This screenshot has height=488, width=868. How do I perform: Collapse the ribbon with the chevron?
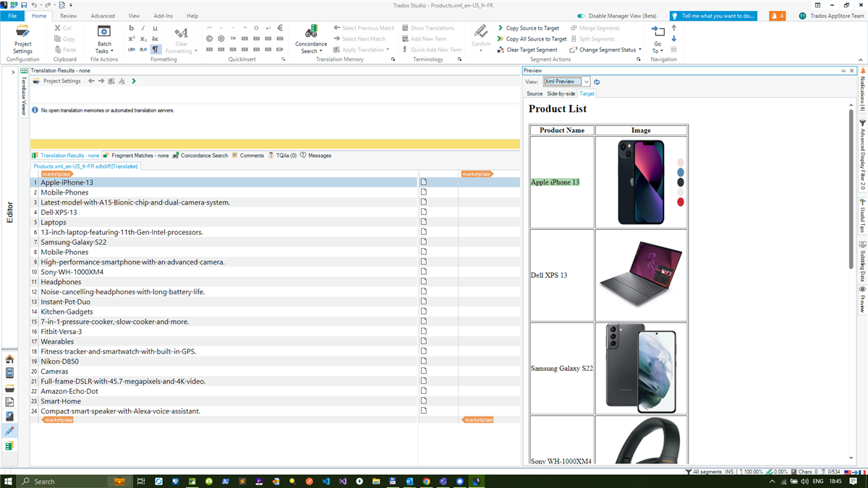(x=861, y=59)
